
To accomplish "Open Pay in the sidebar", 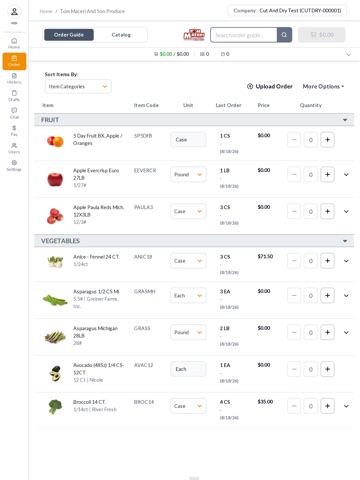I will [x=14, y=131].
